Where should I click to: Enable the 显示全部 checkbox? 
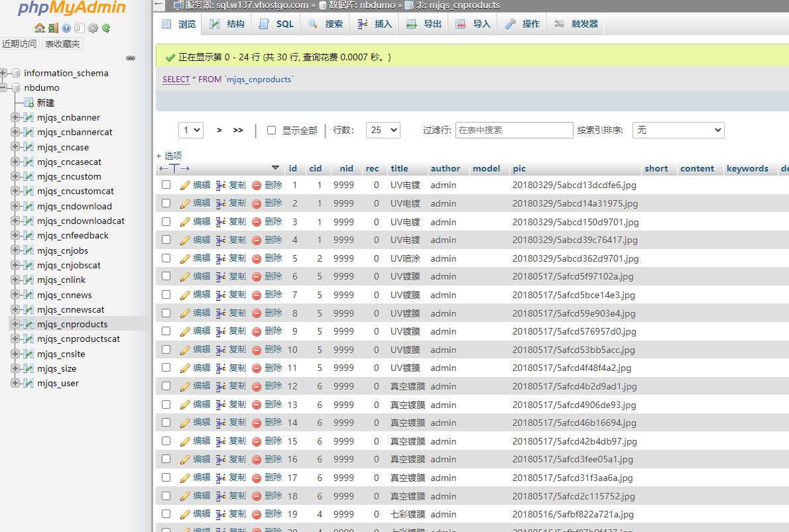[x=271, y=131]
